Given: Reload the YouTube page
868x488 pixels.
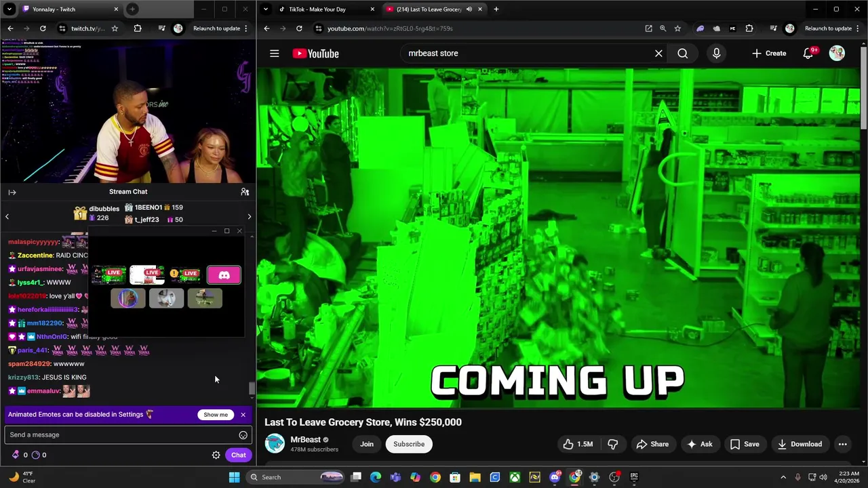Looking at the screenshot, I should 299,28.
